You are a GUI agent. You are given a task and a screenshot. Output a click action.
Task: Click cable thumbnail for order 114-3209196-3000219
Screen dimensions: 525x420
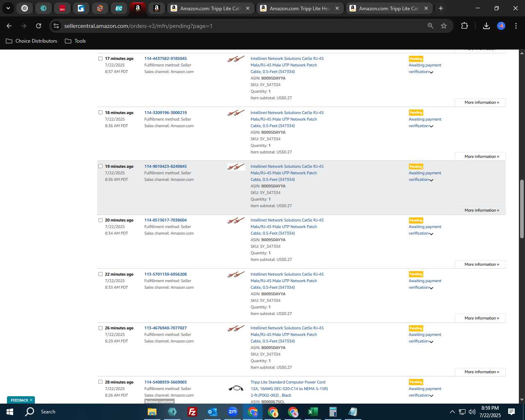pyautogui.click(x=236, y=113)
